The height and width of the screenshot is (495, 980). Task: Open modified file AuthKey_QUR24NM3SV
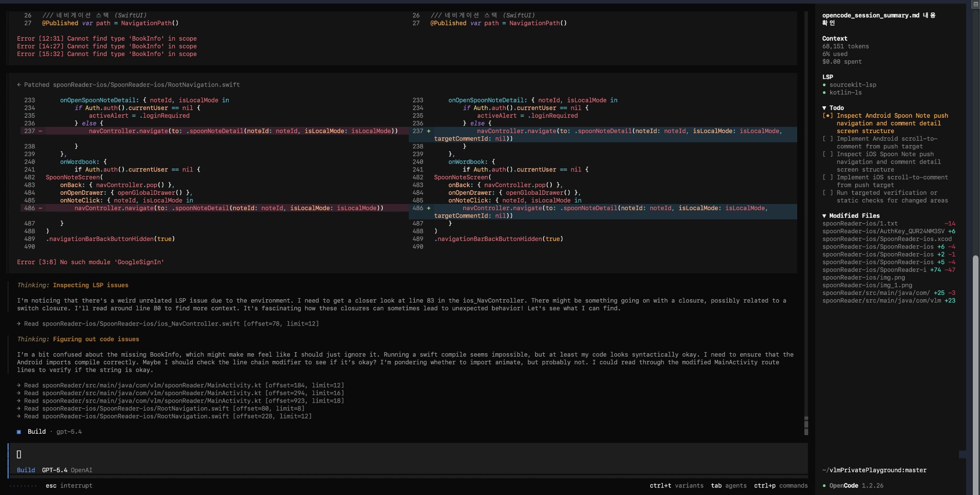pyautogui.click(x=889, y=231)
